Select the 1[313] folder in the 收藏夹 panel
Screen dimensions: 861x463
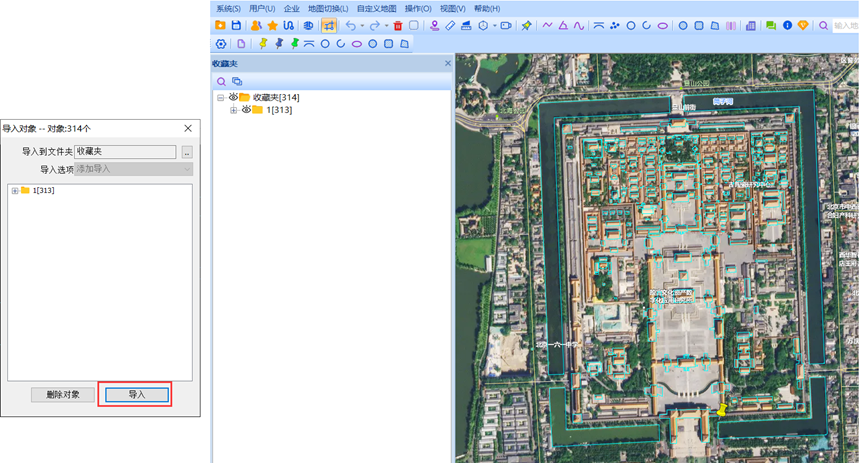click(x=279, y=110)
